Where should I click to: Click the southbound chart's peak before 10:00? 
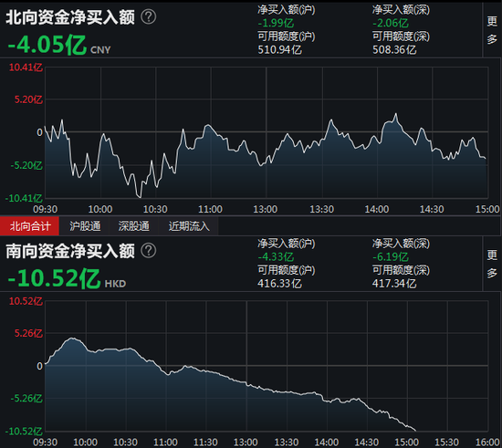pyautogui.click(x=73, y=338)
